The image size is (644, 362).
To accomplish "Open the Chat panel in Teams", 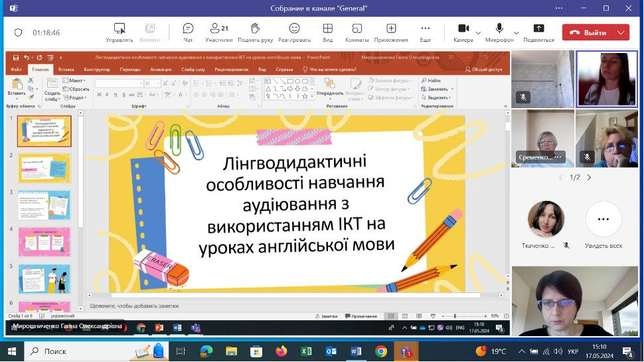I will click(188, 32).
